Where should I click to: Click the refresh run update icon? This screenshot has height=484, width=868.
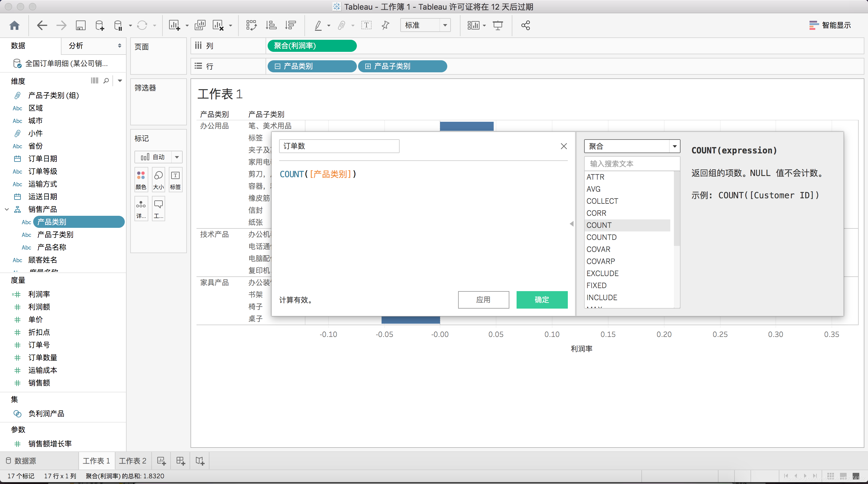pos(142,25)
